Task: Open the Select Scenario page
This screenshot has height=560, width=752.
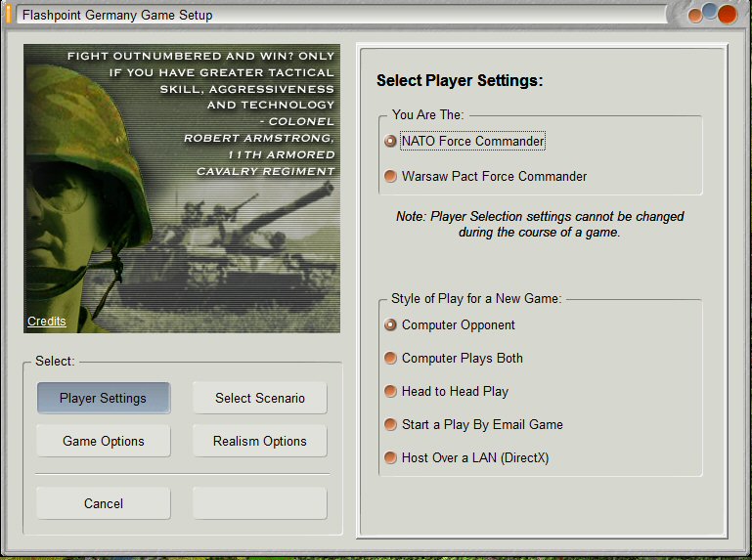Action: 260,398
